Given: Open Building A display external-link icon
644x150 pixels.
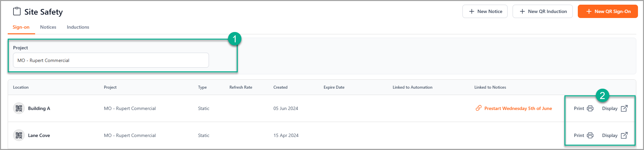Looking at the screenshot, I should 624,108.
